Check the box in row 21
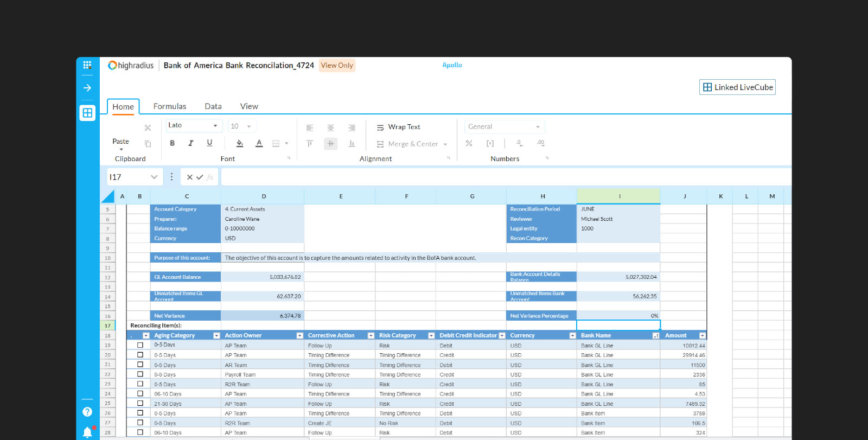Viewport: 868px width, 440px height. 140,365
